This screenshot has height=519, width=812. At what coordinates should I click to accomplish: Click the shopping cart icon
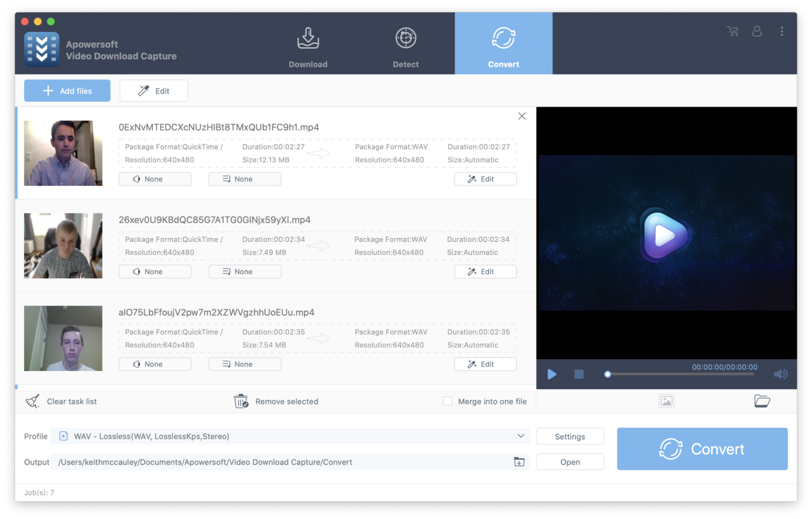pos(733,31)
